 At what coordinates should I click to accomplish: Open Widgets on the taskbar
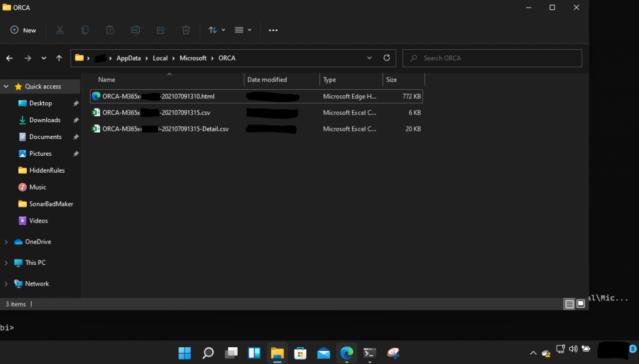point(255,353)
